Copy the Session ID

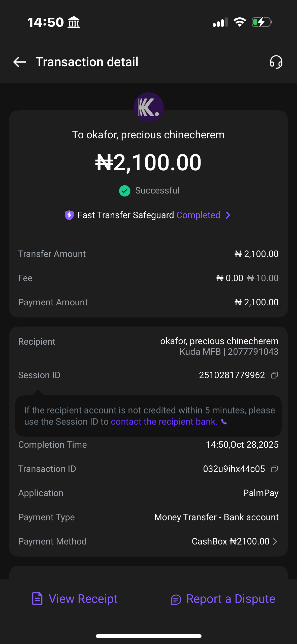point(274,375)
